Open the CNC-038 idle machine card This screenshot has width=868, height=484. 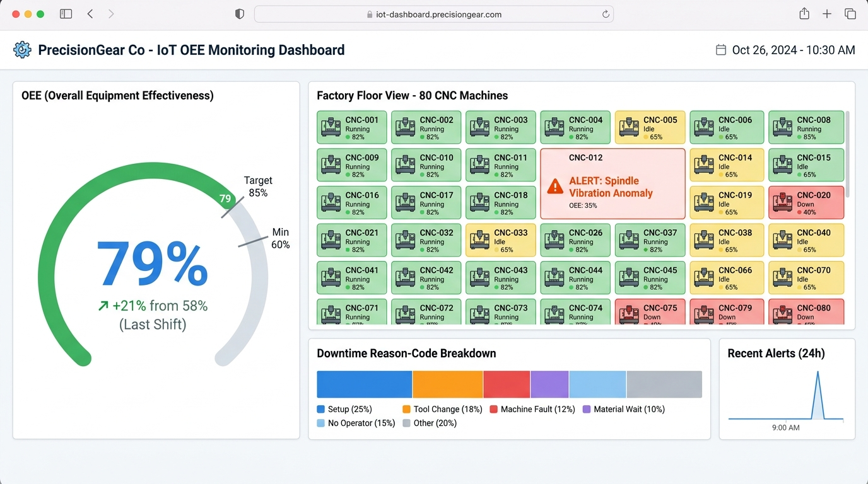click(x=727, y=240)
